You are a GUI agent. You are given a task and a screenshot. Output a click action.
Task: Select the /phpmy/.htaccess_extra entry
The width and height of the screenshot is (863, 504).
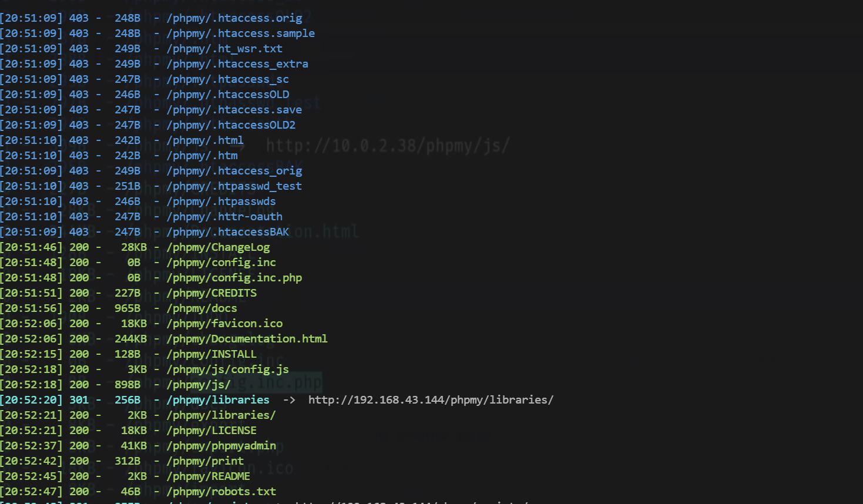[x=237, y=64]
